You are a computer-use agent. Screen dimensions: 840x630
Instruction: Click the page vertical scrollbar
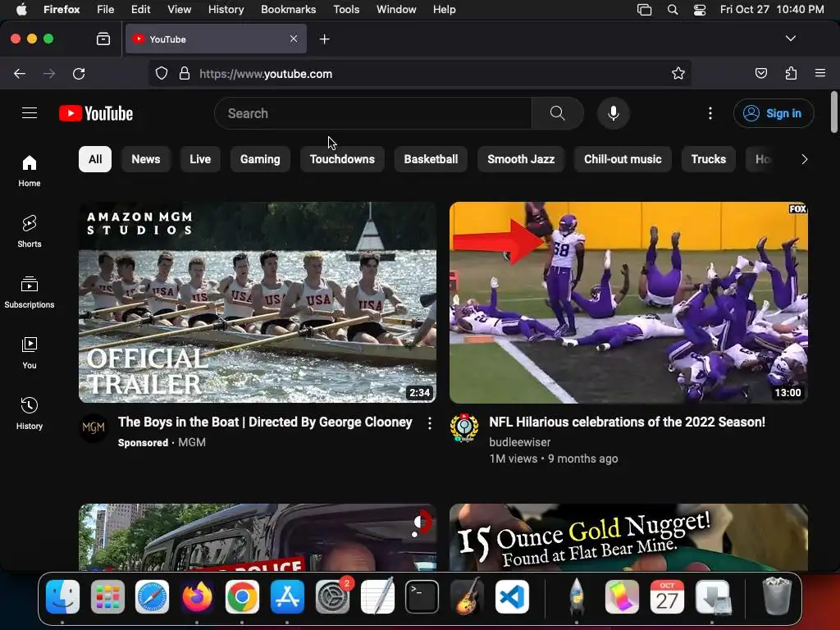point(833,112)
